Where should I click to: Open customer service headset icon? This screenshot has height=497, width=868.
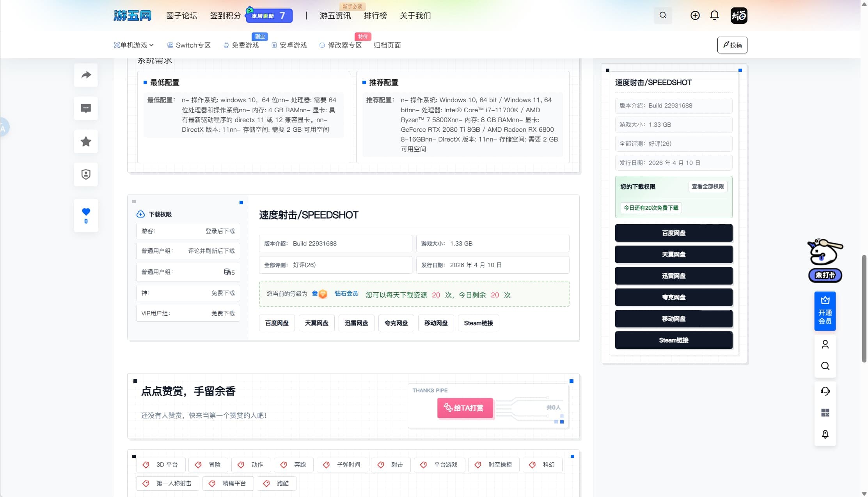(825, 391)
